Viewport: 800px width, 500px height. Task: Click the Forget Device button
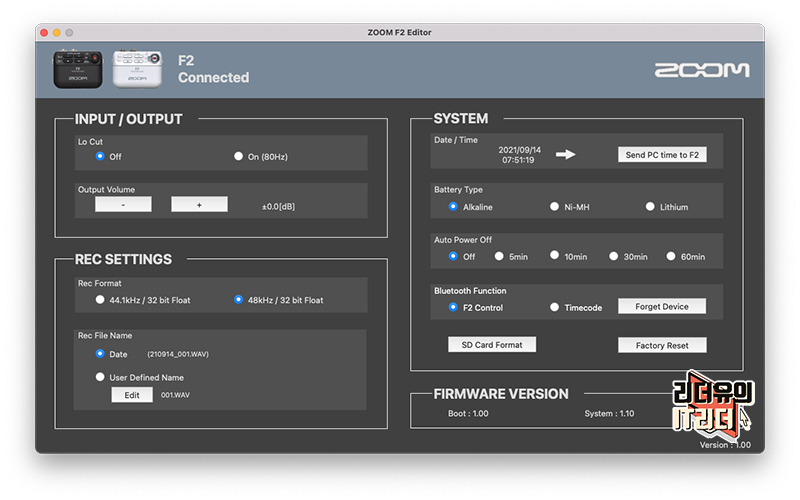(662, 306)
